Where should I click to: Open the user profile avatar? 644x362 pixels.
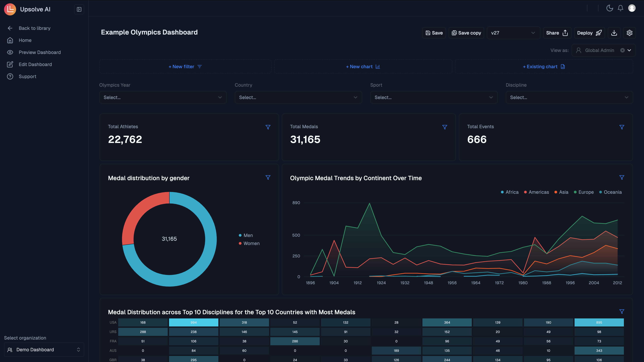[632, 8]
